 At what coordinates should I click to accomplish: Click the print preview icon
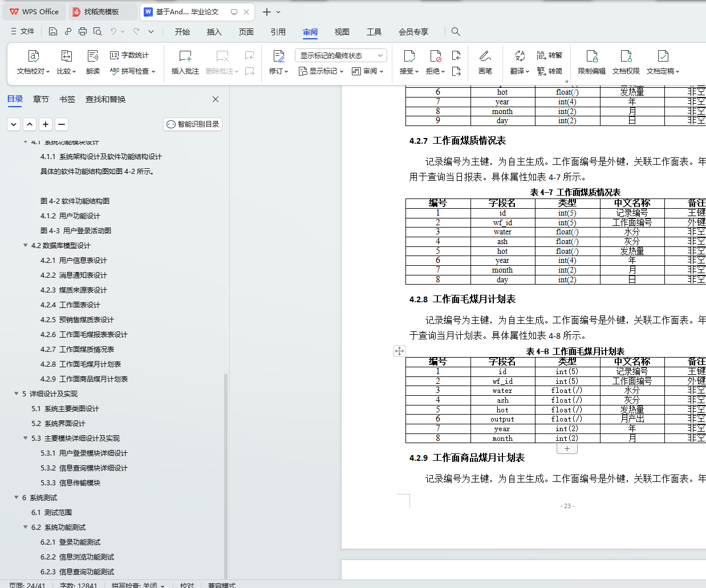[98, 31]
